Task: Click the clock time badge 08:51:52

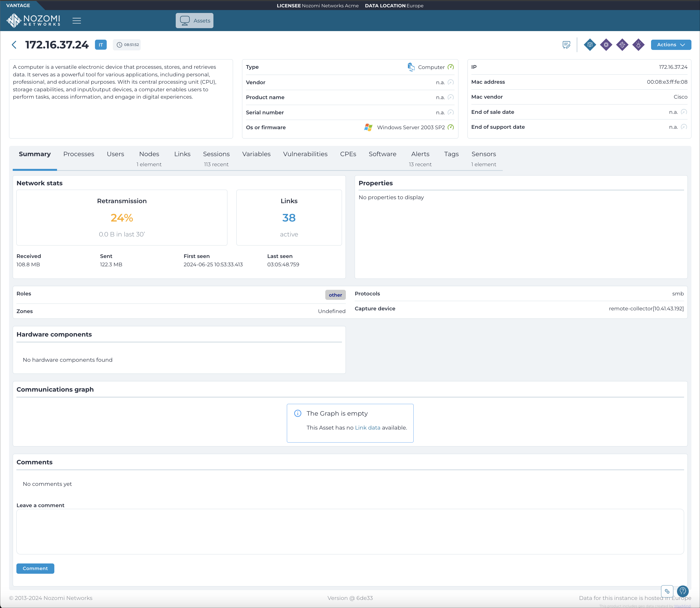Action: pyautogui.click(x=127, y=45)
